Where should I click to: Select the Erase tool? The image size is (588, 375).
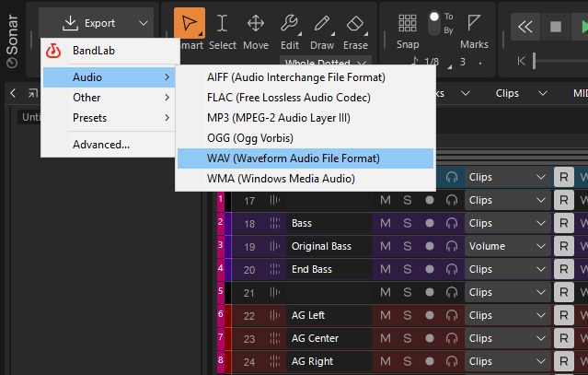pos(355,23)
